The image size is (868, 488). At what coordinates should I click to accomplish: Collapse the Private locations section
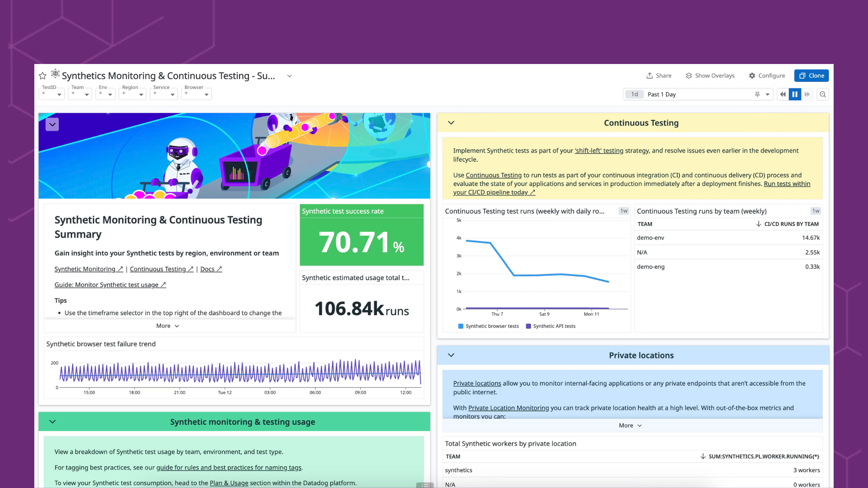[x=451, y=355]
